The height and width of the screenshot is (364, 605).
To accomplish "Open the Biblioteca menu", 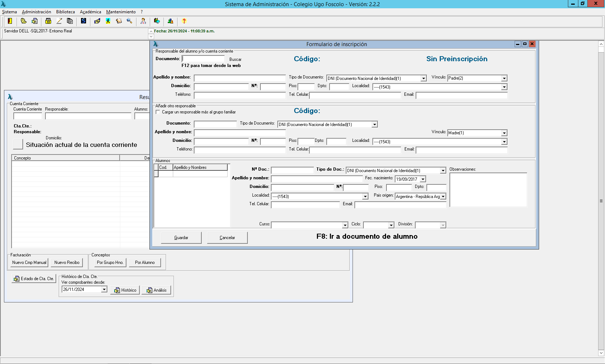I will 66,12.
